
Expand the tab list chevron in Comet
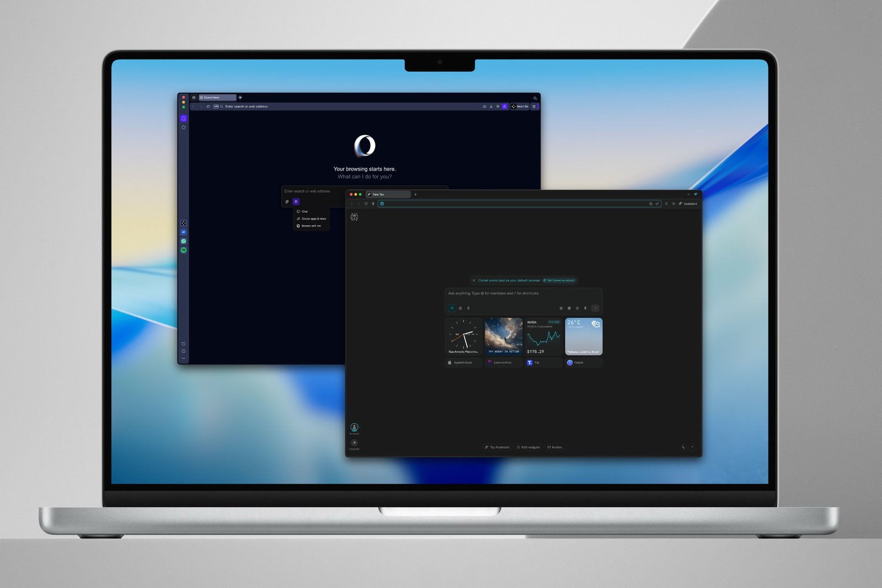(688, 194)
